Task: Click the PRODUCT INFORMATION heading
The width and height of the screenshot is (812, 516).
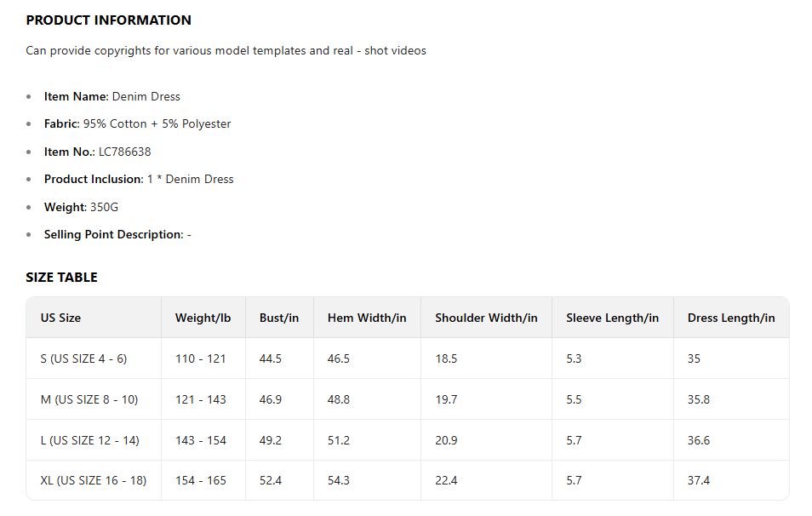Action: [108, 20]
